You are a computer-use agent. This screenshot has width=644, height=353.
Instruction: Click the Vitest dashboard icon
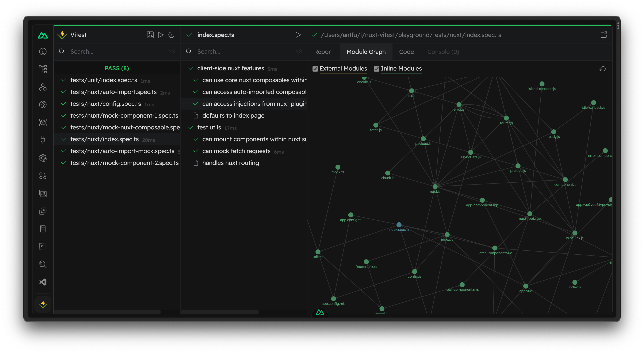point(150,35)
